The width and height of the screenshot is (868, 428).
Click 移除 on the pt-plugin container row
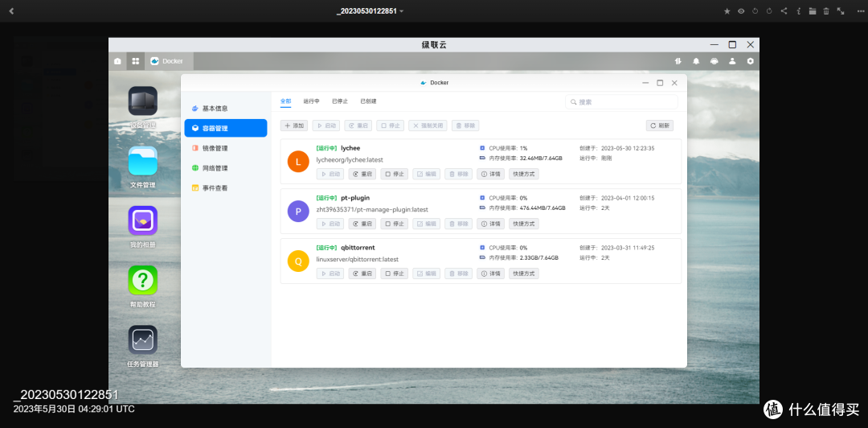[458, 224]
